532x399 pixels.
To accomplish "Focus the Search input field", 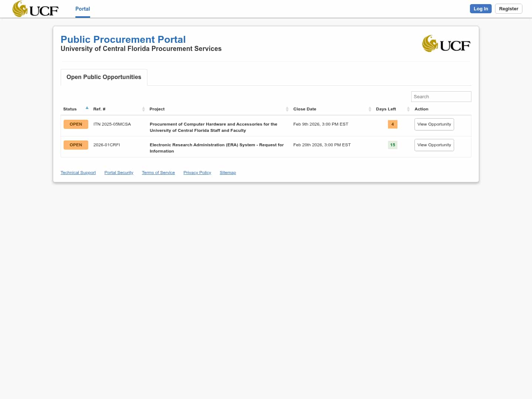I will (x=441, y=96).
